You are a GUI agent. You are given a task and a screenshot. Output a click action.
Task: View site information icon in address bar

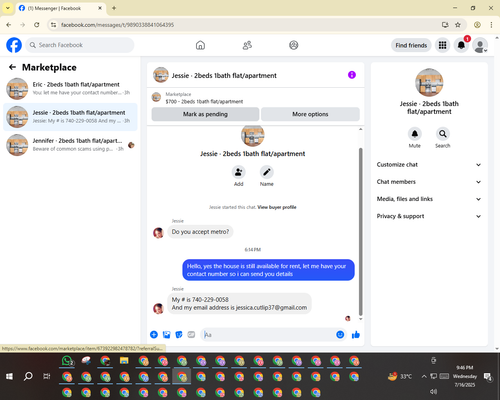coord(53,25)
